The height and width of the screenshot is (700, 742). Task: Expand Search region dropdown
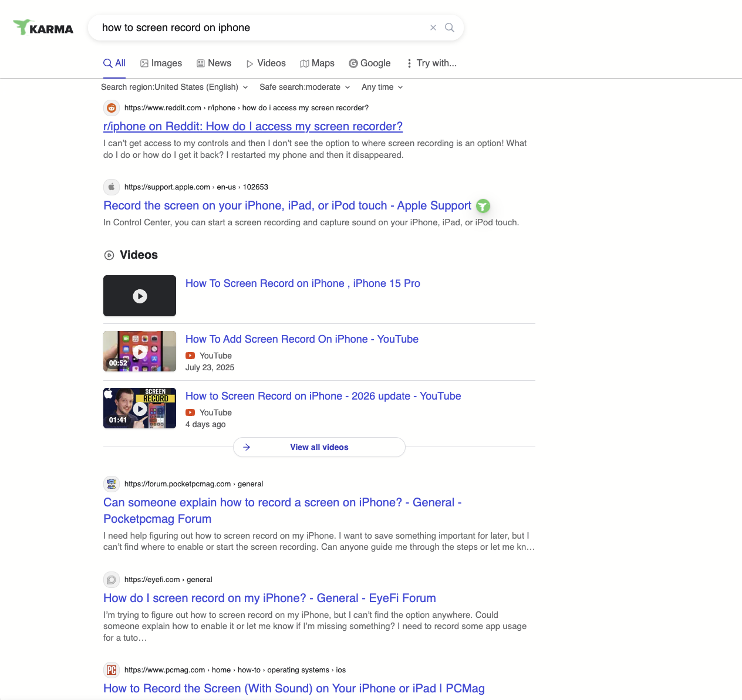click(x=174, y=87)
